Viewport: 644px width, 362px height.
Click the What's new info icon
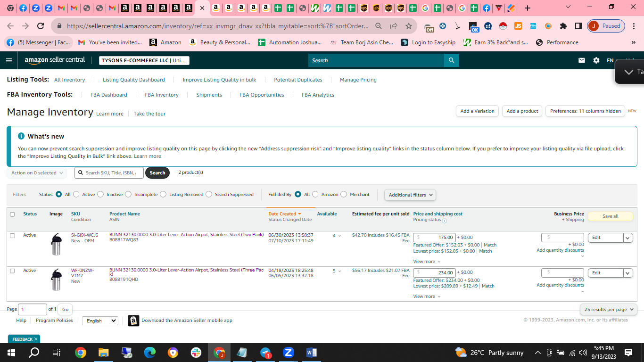21,136
